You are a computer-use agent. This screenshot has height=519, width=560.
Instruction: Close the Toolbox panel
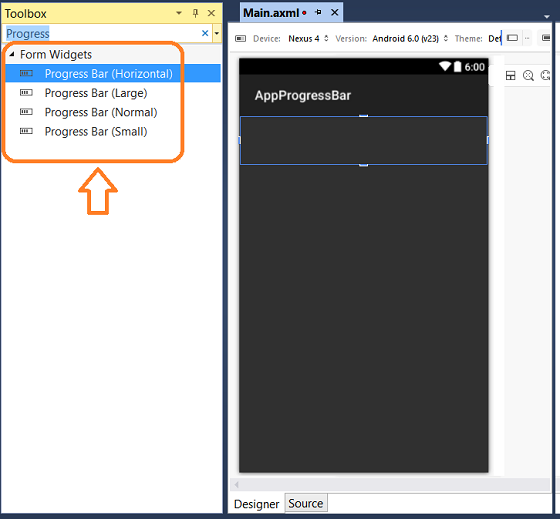[211, 13]
